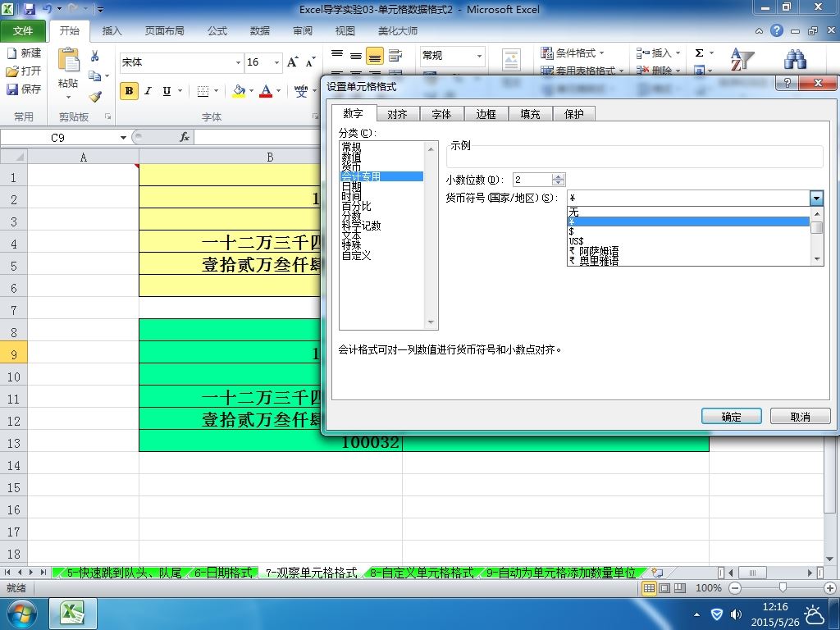840x630 pixels.
Task: Switch to Page Break Preview in status bar
Action: coord(679,588)
